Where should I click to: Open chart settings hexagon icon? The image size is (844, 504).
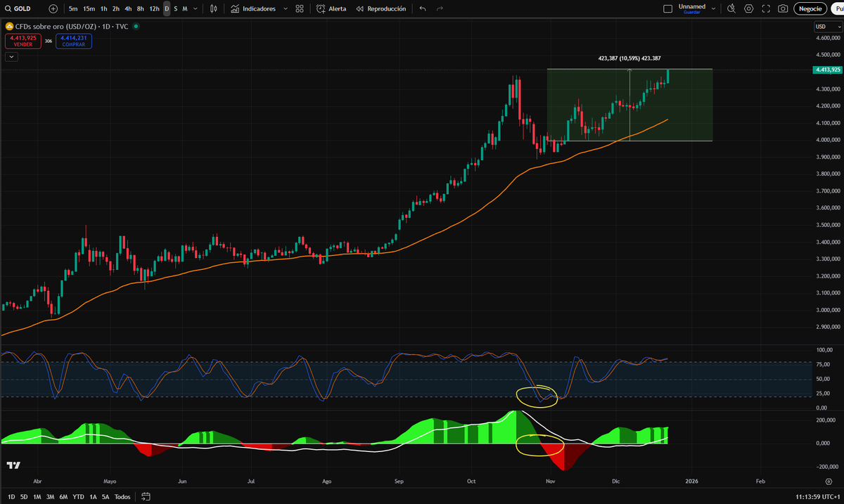point(748,8)
